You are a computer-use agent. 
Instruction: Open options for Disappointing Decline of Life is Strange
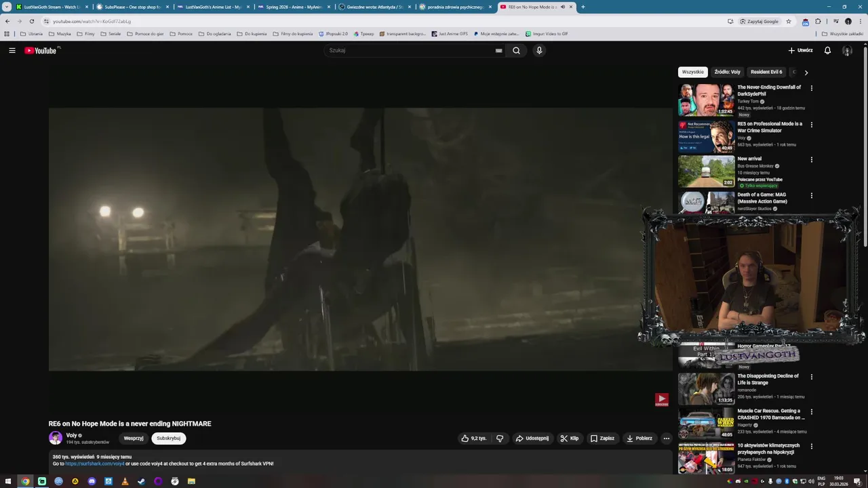(811, 377)
